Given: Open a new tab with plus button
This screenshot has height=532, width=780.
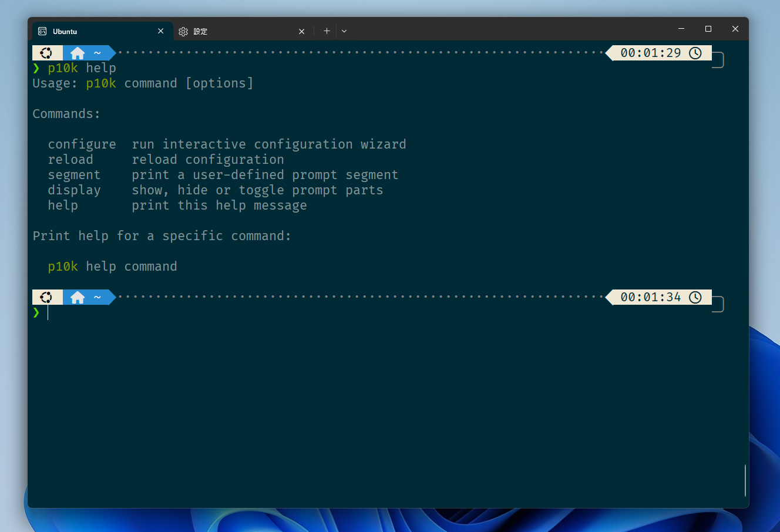Looking at the screenshot, I should (327, 31).
